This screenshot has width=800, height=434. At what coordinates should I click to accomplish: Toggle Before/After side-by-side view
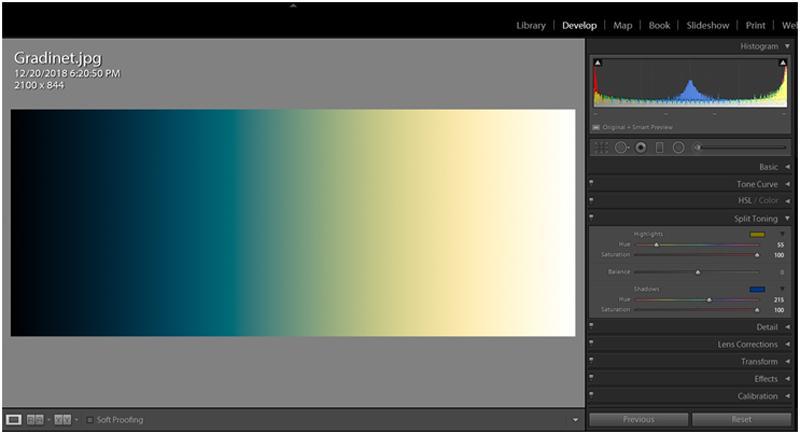(35, 419)
